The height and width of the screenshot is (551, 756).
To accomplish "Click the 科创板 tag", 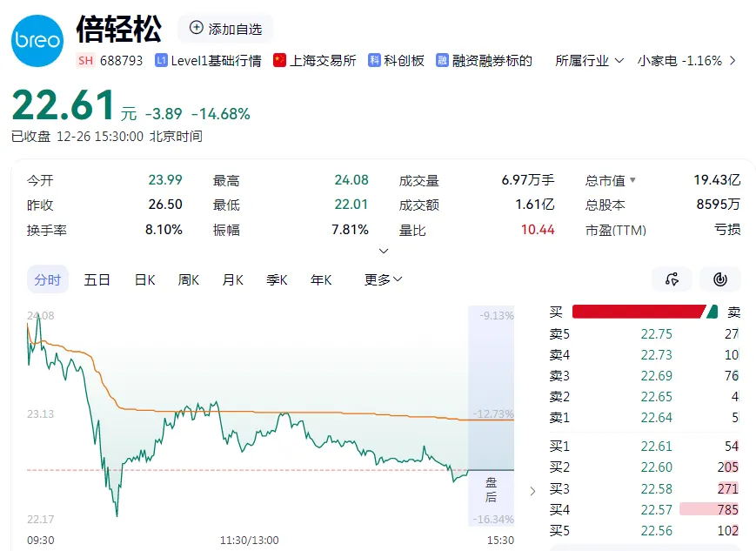I will 404,61.
